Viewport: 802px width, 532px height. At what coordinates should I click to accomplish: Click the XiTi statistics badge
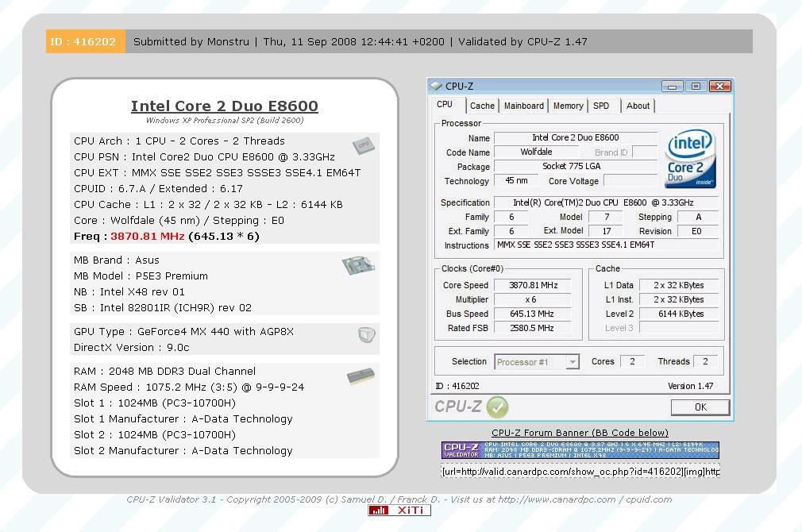(x=399, y=510)
